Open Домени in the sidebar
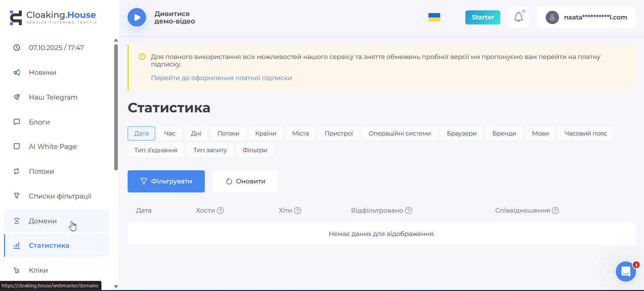Viewport: 644px width, 291px height. coord(43,221)
